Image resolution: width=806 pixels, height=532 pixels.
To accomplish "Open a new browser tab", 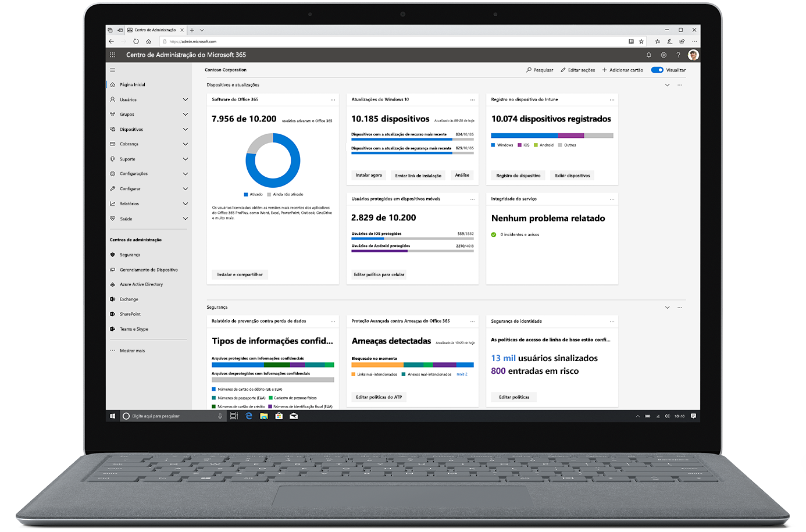I will (192, 30).
